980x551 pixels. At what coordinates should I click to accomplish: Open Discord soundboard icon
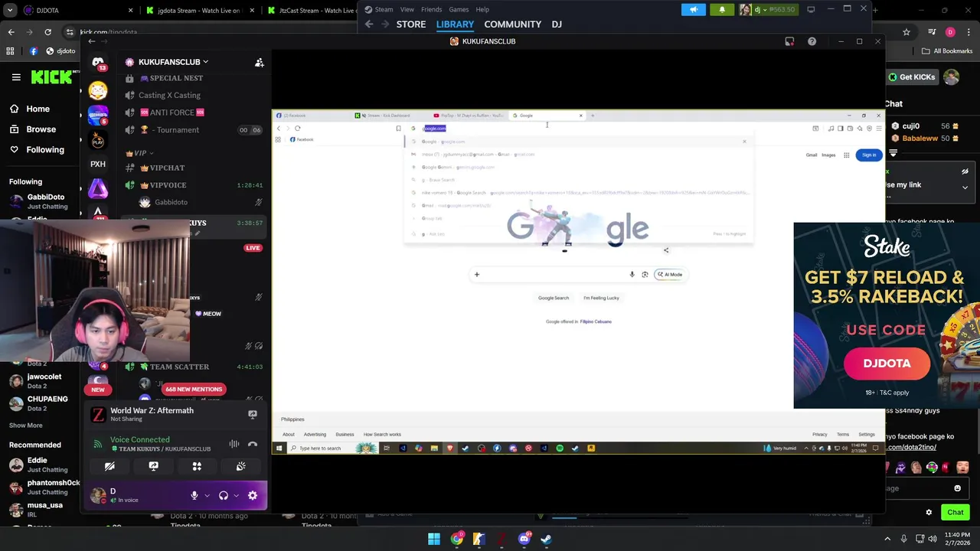(240, 466)
